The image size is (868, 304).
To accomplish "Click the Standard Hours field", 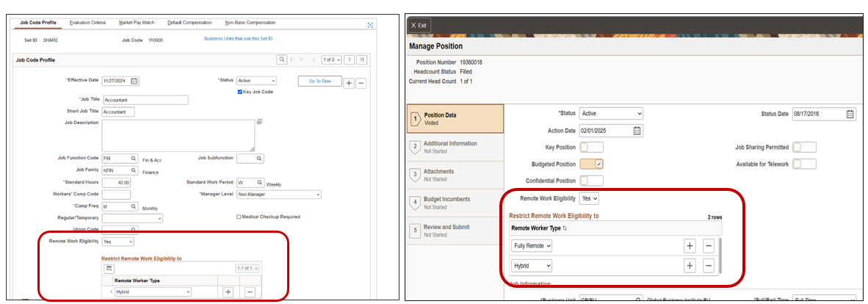I will pyautogui.click(x=116, y=182).
